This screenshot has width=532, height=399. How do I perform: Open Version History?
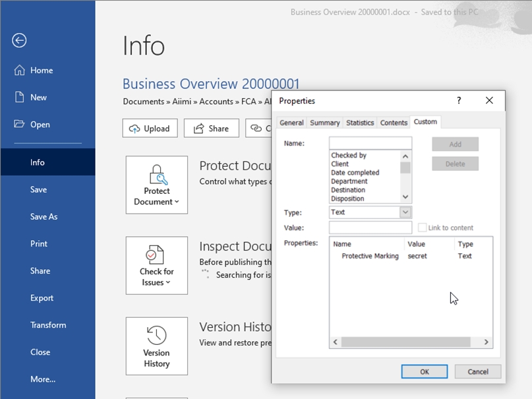[157, 346]
